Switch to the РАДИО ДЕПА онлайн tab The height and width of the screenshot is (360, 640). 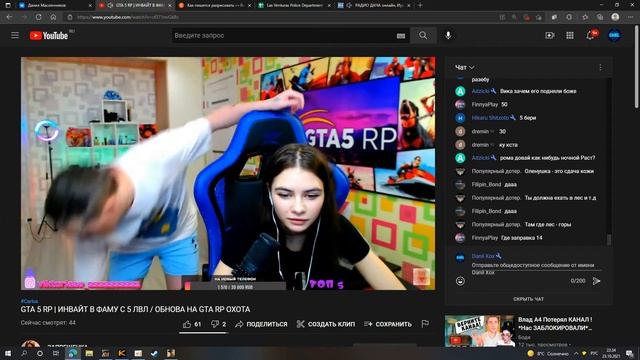(374, 5)
